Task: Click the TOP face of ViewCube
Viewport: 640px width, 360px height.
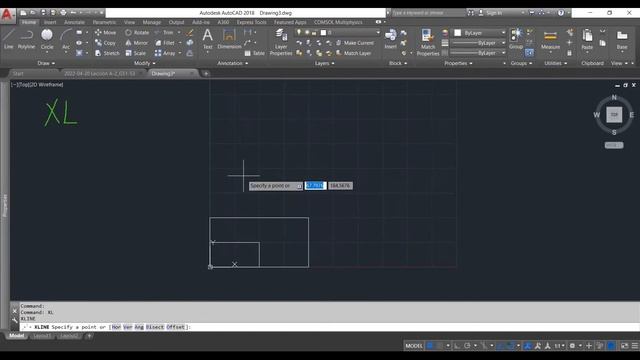Action: (x=614, y=115)
